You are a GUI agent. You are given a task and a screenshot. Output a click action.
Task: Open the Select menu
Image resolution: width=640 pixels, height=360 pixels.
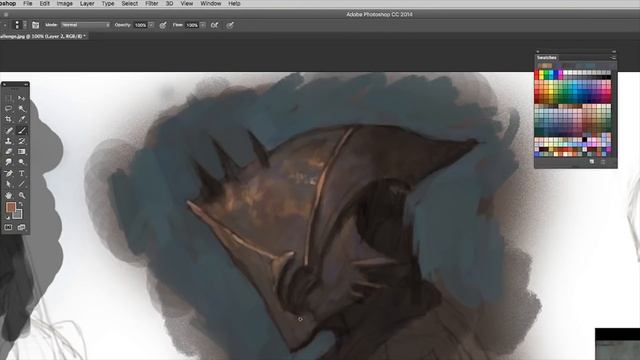129,3
